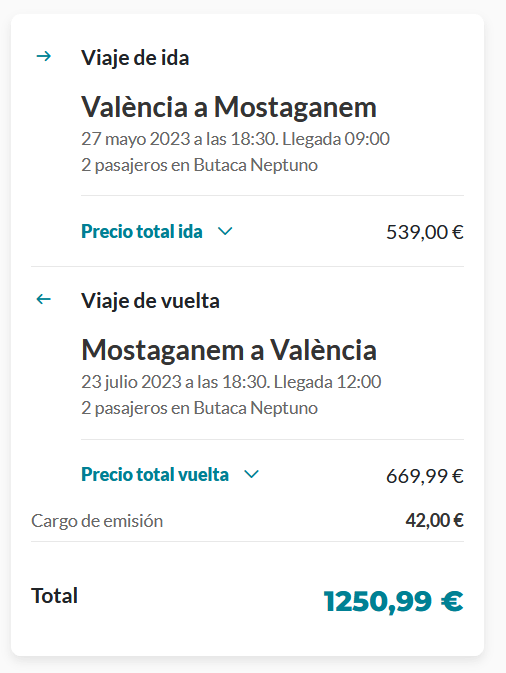Click the 27 mayo 2023 departure details

click(235, 139)
